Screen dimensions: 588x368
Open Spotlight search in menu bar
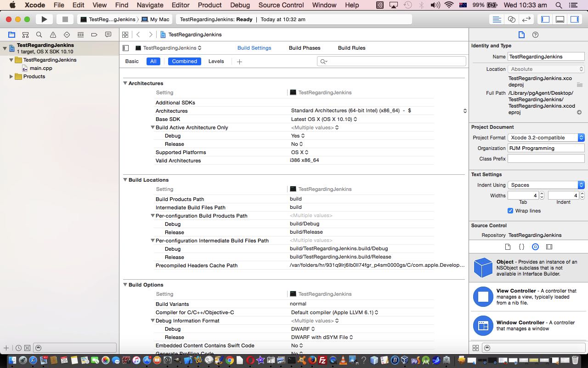pos(559,5)
